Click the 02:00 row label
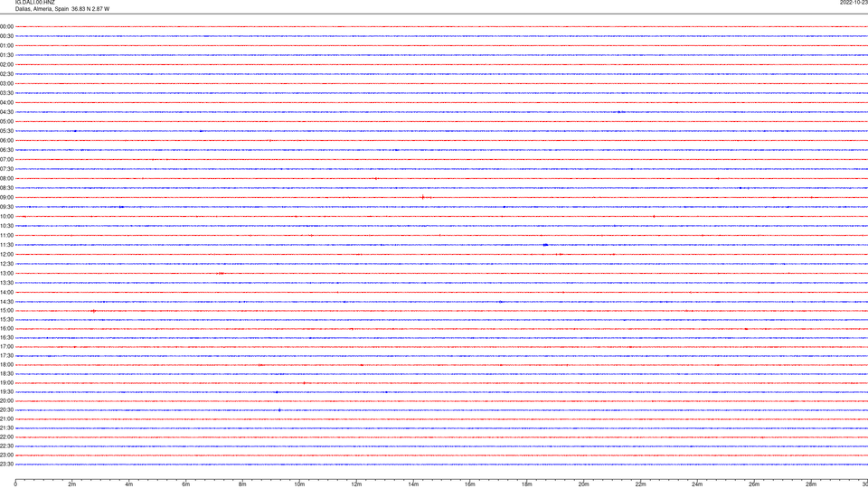868x488 pixels. click(6, 65)
